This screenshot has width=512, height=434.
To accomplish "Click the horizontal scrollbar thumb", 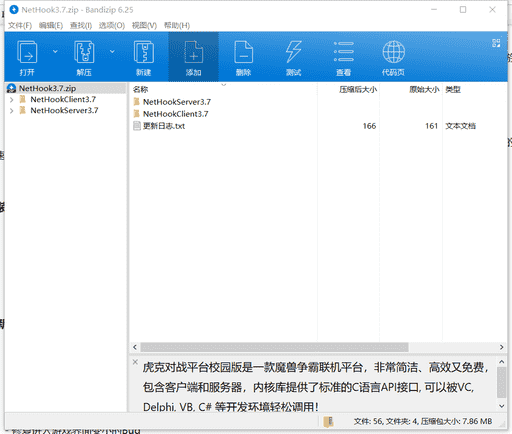I will coord(274,347).
